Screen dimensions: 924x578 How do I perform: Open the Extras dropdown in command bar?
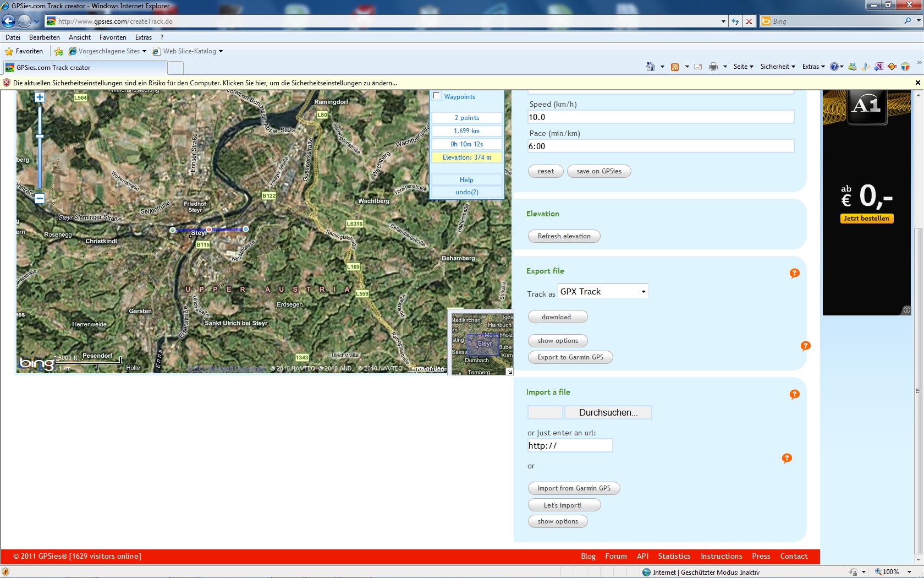[x=813, y=67]
